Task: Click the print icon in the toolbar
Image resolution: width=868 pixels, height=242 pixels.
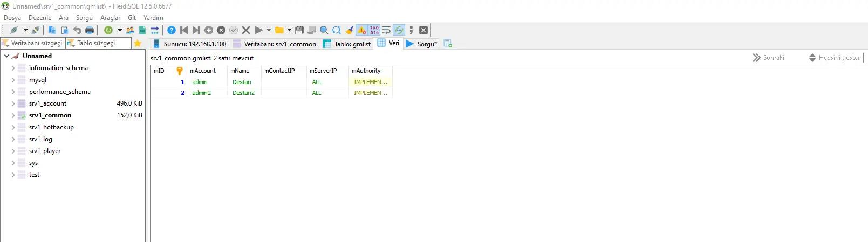Action: (x=90, y=30)
